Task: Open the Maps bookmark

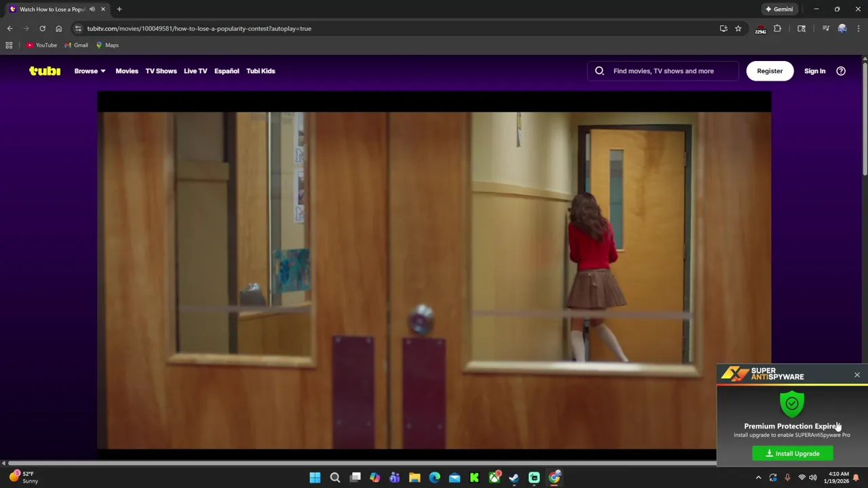Action: (107, 45)
